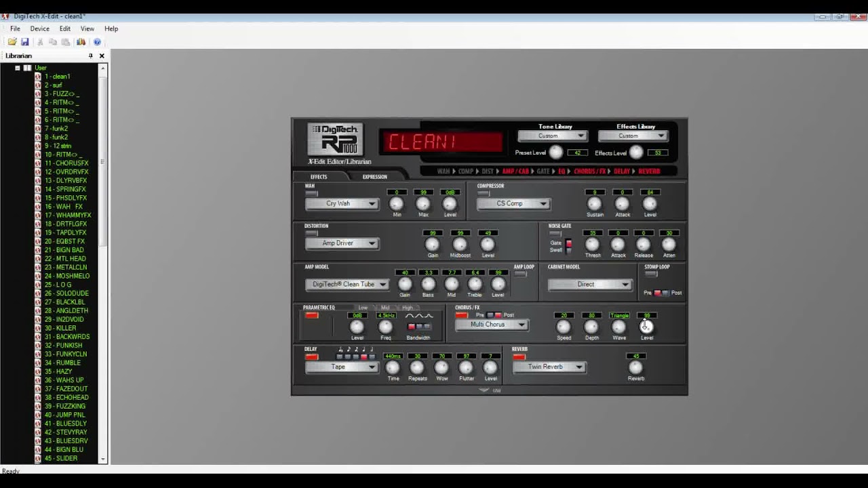This screenshot has width=868, height=488.
Task: Turn off the Chorus/FX effect
Action: (x=462, y=315)
